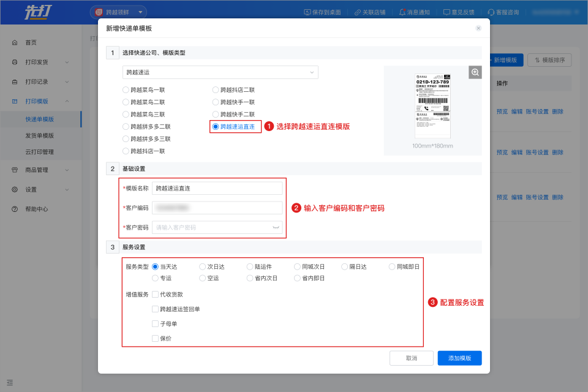The image size is (588, 392).
Task: Click the 客户密码 input field
Action: [211, 227]
